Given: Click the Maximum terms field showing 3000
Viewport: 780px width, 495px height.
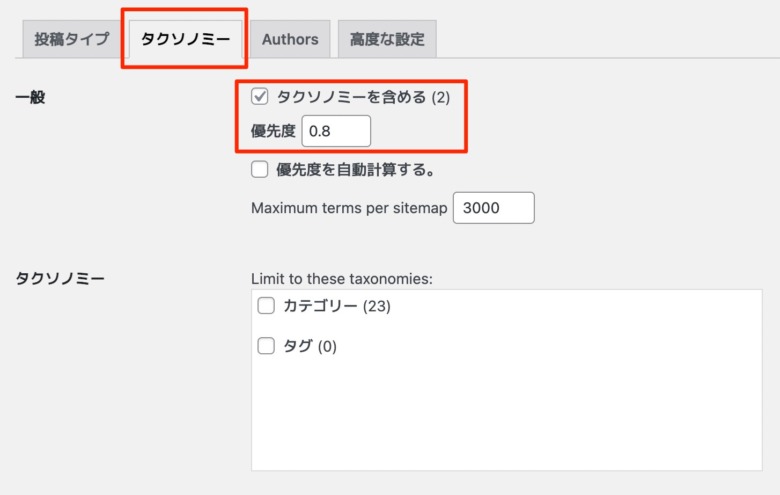Looking at the screenshot, I should point(494,207).
